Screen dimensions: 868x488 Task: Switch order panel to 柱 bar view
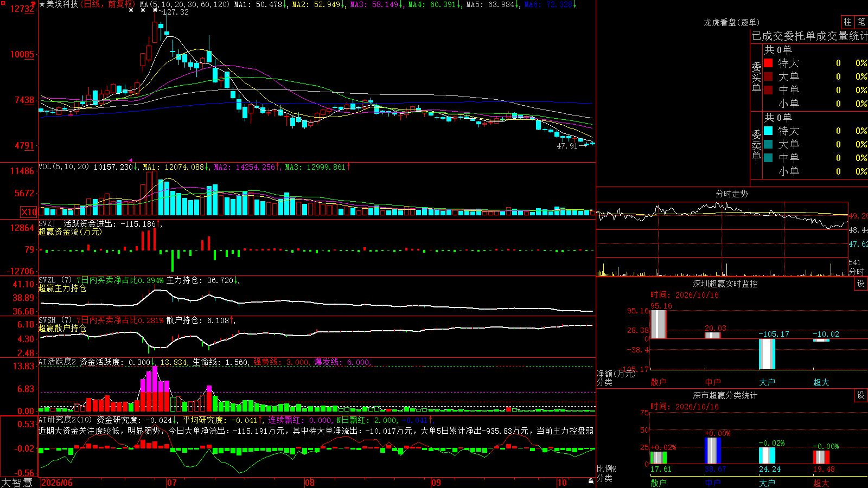click(847, 22)
